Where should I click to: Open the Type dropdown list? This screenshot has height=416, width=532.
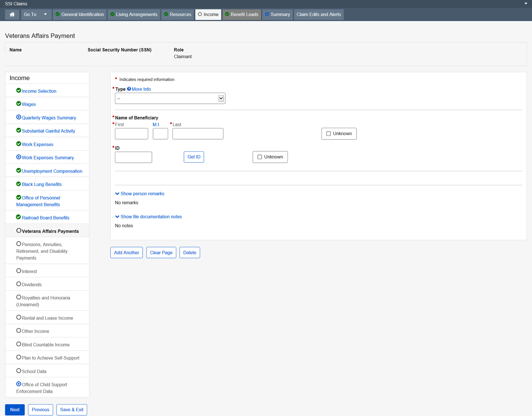tap(170, 99)
